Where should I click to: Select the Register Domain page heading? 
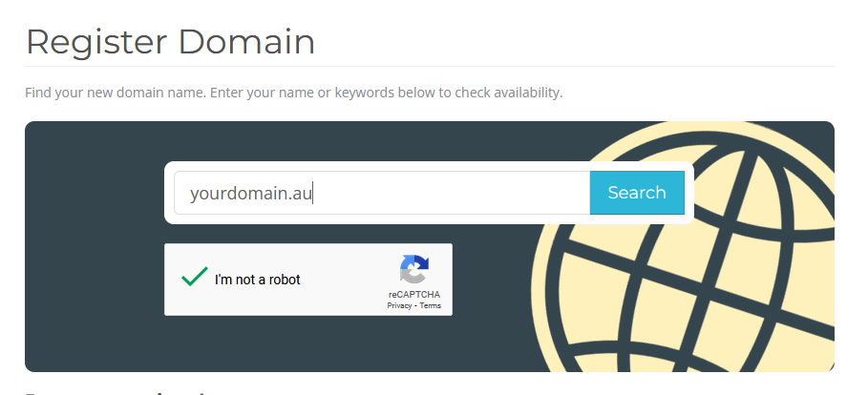(171, 42)
